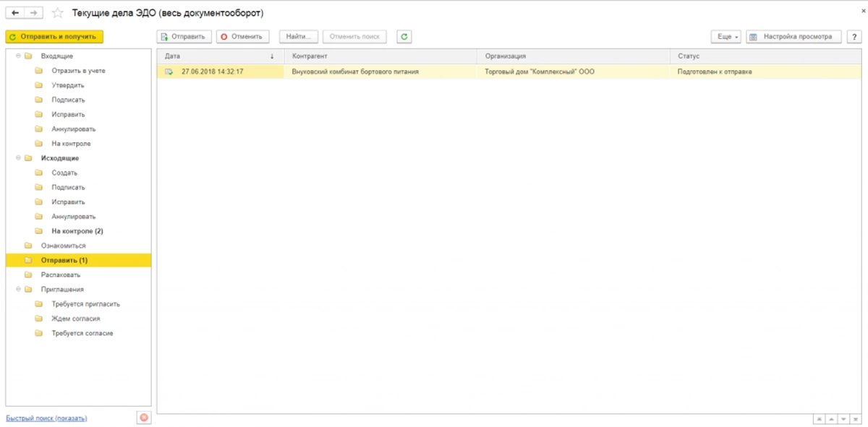This screenshot has height=427, width=868.
Task: Jump to last row arrow icon
Action: (x=855, y=419)
